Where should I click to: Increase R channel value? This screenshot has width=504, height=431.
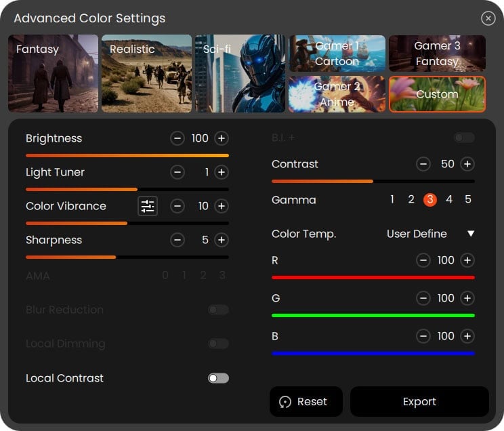click(x=467, y=260)
